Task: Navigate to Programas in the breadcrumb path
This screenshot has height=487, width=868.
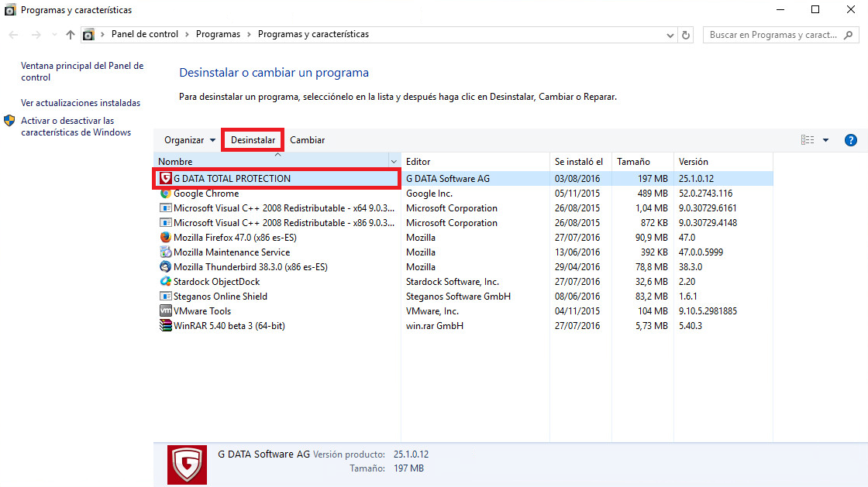Action: (x=218, y=34)
